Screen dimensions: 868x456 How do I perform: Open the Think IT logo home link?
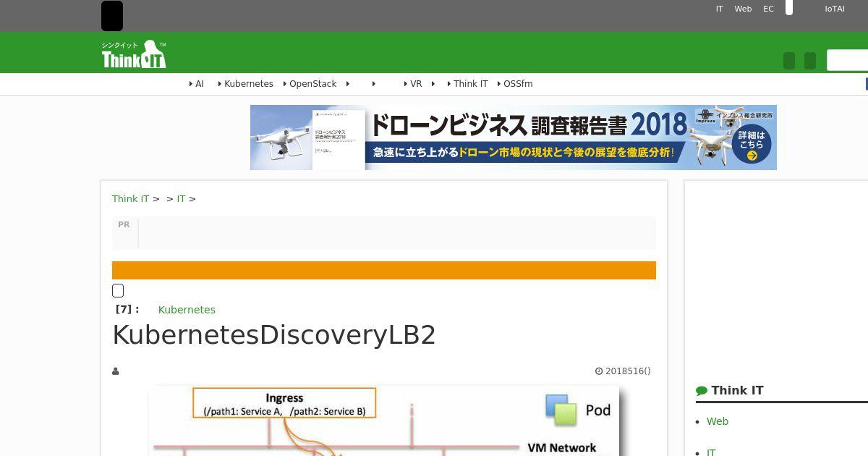pos(134,54)
